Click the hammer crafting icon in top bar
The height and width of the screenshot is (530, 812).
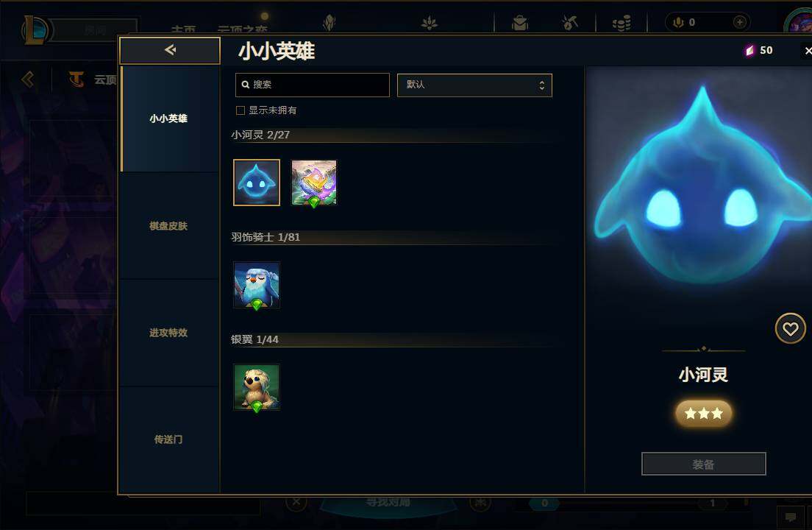point(569,23)
